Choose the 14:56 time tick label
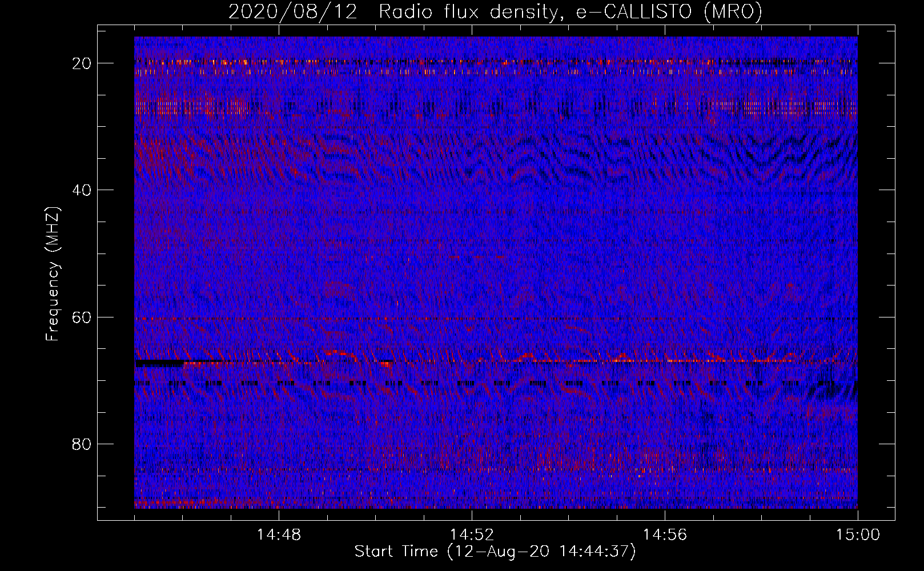 point(665,535)
